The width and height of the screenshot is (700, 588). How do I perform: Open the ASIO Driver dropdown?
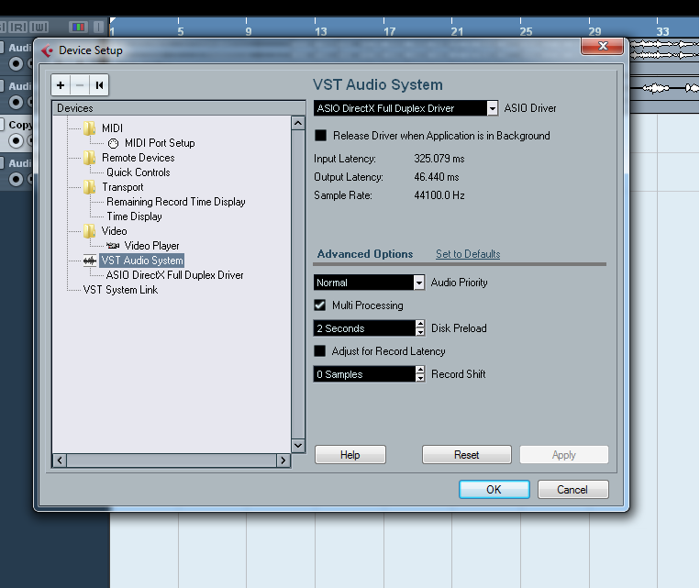pos(492,108)
